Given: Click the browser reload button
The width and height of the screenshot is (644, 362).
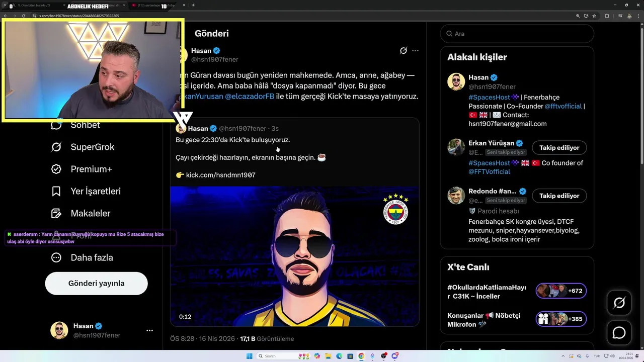Looking at the screenshot, I should (x=24, y=16).
